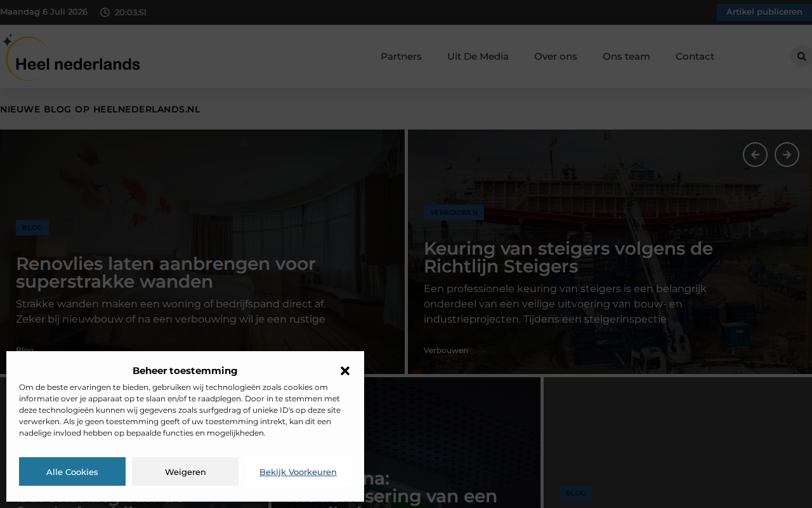Open Keuring van steigers article title
The width and height of the screenshot is (812, 508).
568,257
